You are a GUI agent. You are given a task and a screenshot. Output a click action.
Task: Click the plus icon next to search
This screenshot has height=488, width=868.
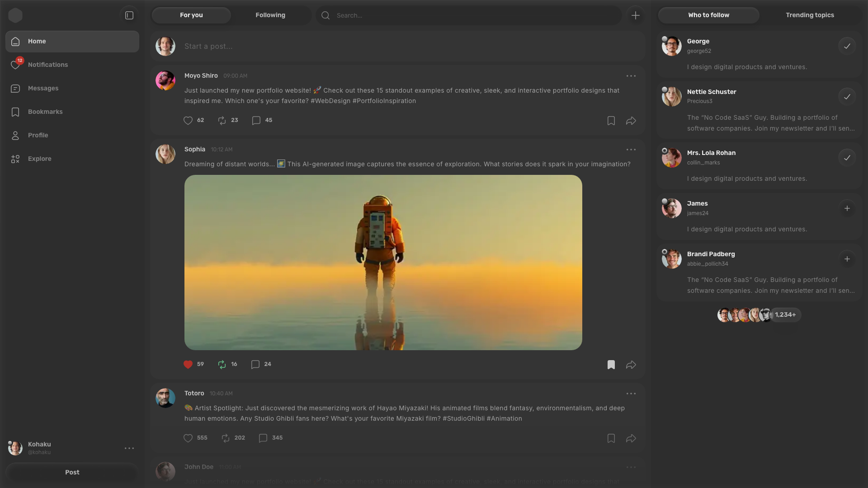click(x=635, y=15)
